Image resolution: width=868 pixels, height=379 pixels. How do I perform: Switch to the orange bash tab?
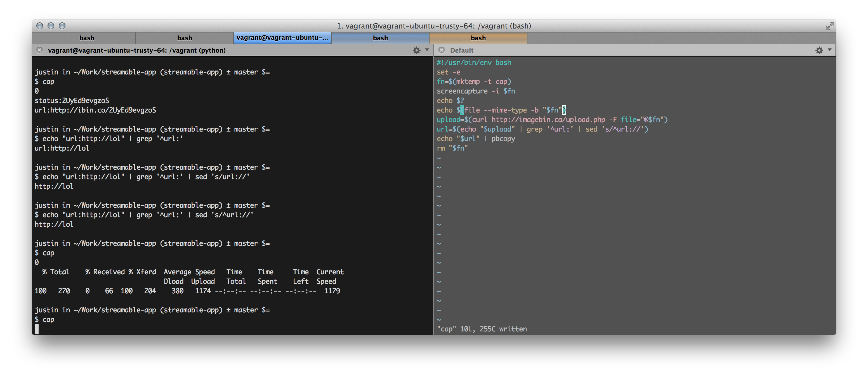pos(478,38)
